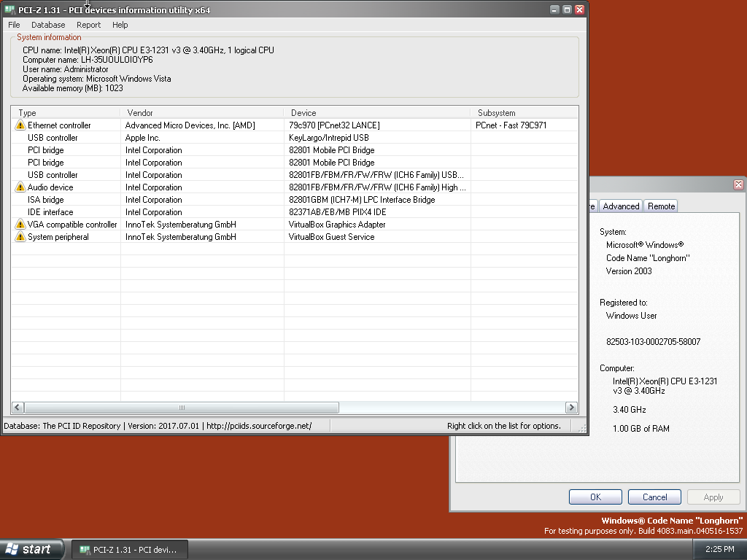Click the system tray clock showing 2:25 PM
Viewport: 747px width, 560px height.
720,549
